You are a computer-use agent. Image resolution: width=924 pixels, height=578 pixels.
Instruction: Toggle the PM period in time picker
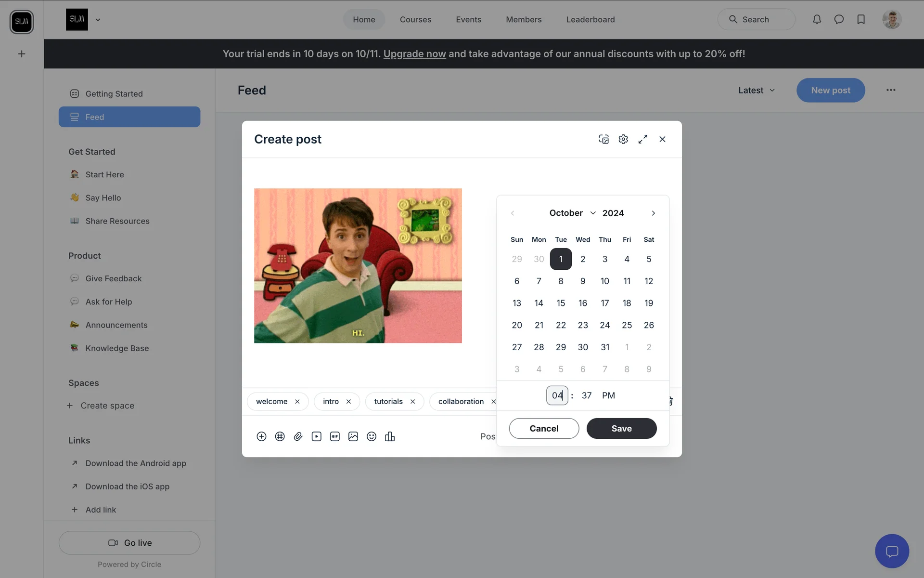[x=608, y=395]
